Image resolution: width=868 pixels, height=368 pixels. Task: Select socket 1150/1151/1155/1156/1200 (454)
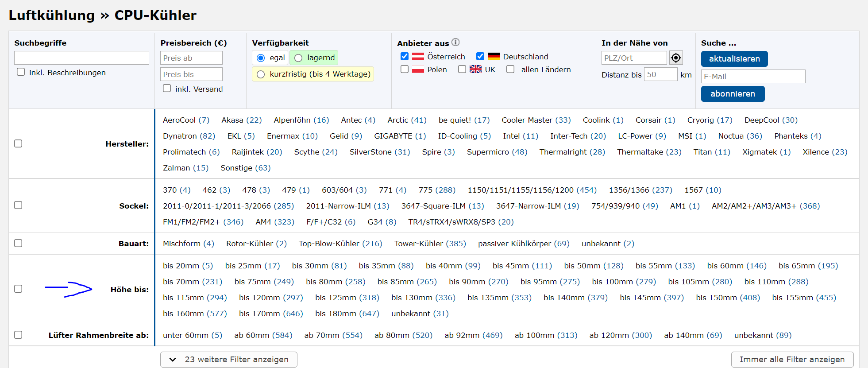[x=532, y=190]
